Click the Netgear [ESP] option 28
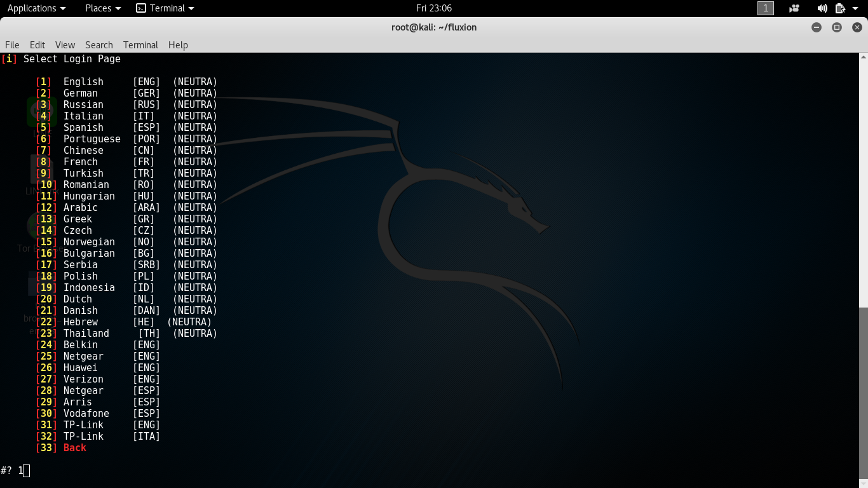The width and height of the screenshot is (868, 488). click(x=98, y=391)
